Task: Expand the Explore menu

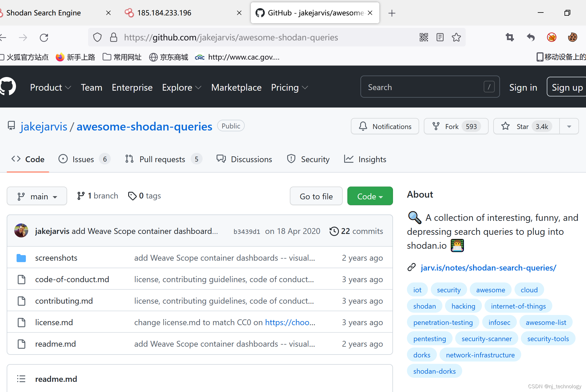Action: coord(182,87)
